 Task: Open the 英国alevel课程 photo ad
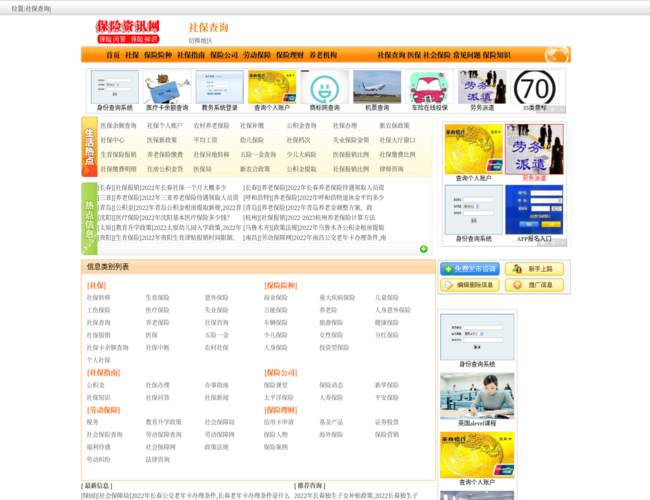(477, 396)
